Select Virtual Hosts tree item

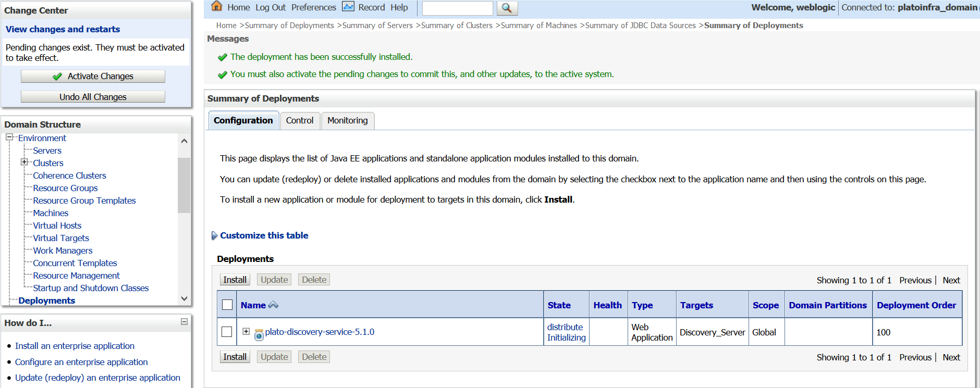(x=57, y=226)
